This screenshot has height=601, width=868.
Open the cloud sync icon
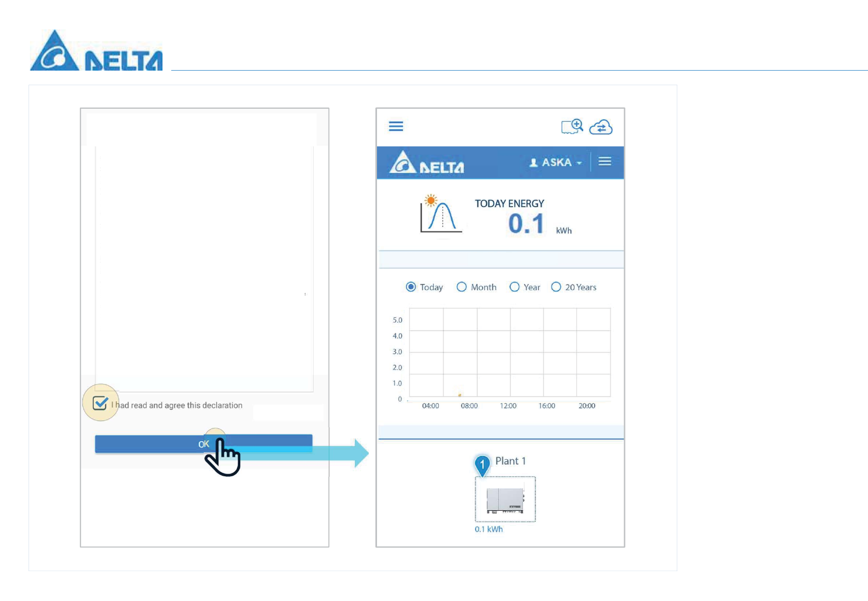click(601, 127)
